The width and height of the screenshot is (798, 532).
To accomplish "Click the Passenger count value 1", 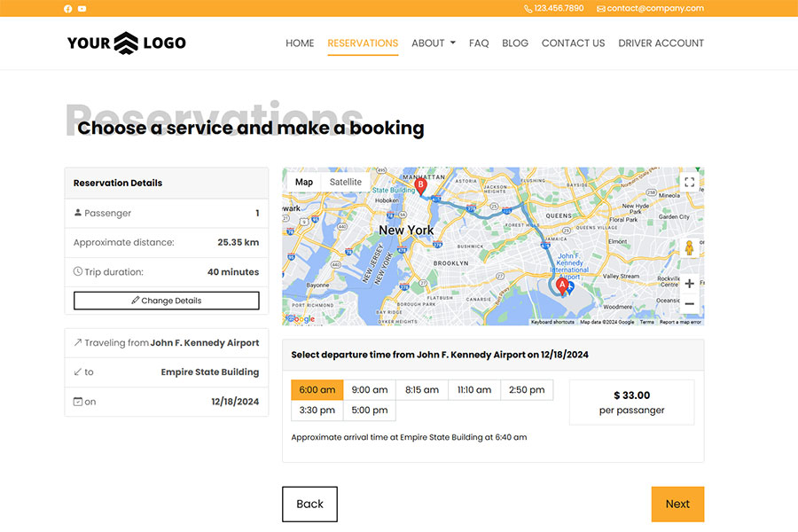I will tap(257, 213).
